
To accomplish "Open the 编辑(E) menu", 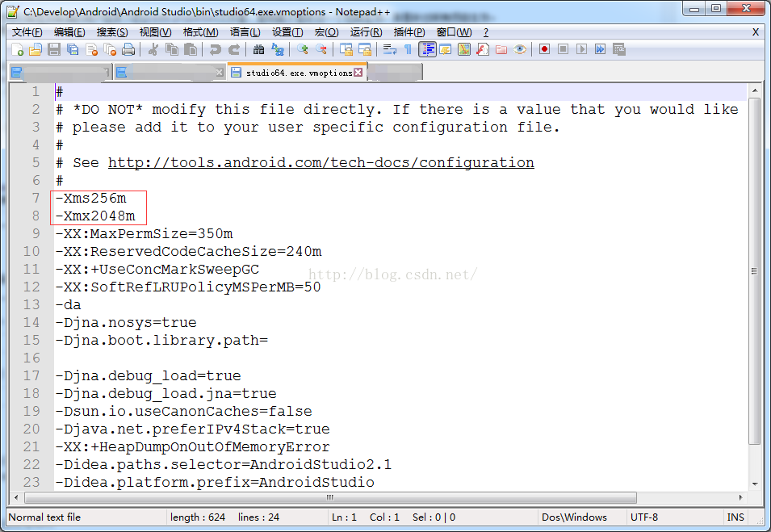I will 69,32.
